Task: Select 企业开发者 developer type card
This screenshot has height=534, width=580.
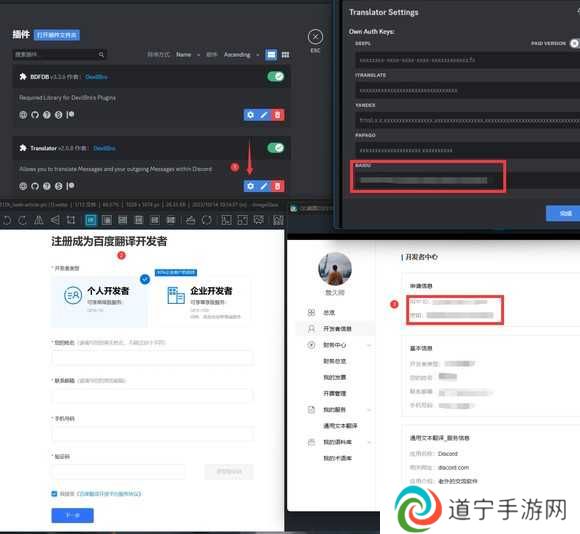Action: pos(203,301)
